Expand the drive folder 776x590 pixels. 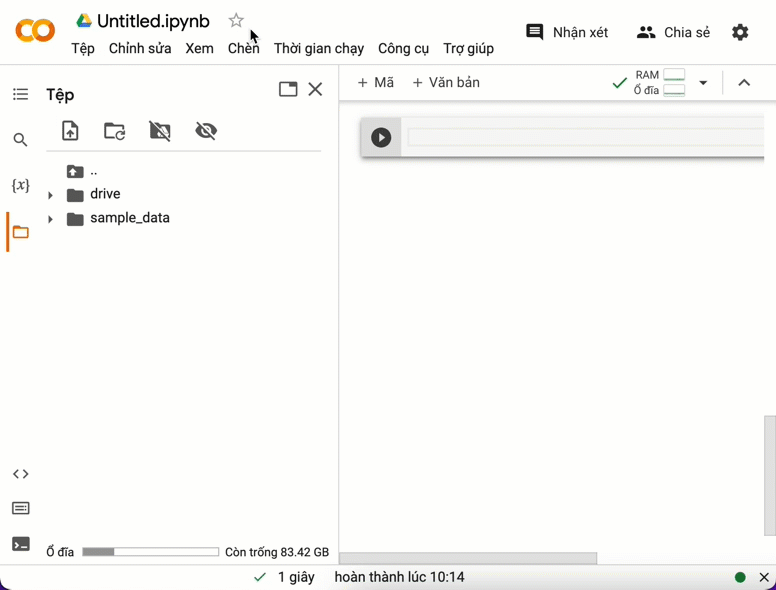[50, 195]
